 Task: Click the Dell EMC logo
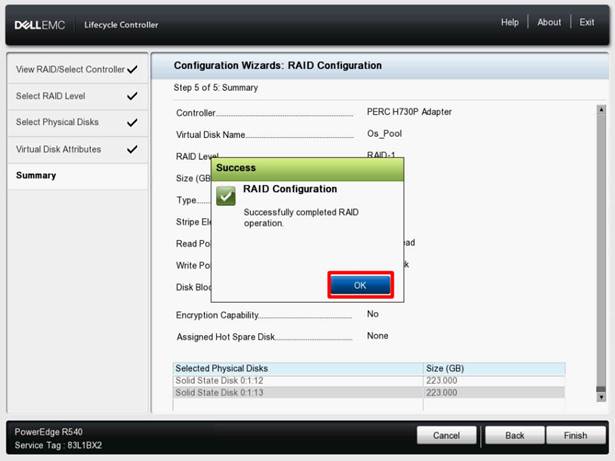(x=40, y=25)
